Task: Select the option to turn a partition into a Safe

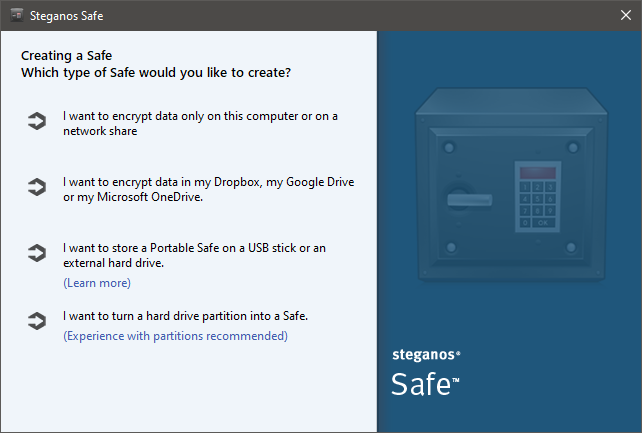Action: [185, 316]
